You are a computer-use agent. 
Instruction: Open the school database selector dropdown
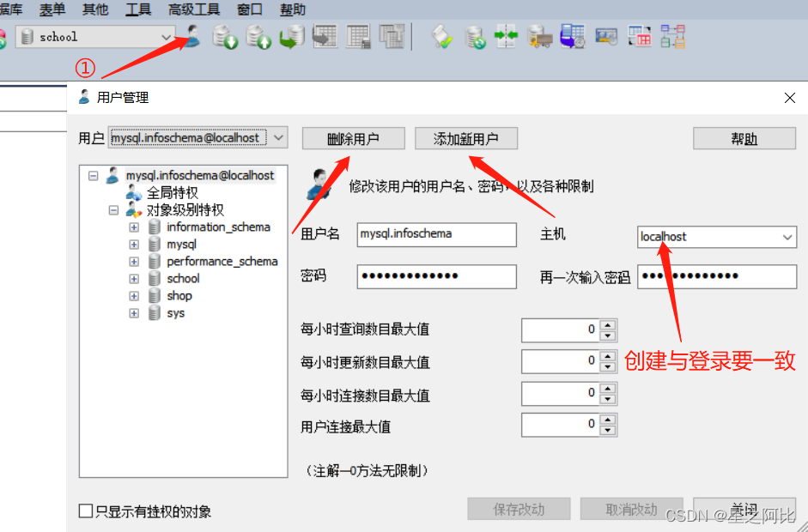tap(166, 37)
